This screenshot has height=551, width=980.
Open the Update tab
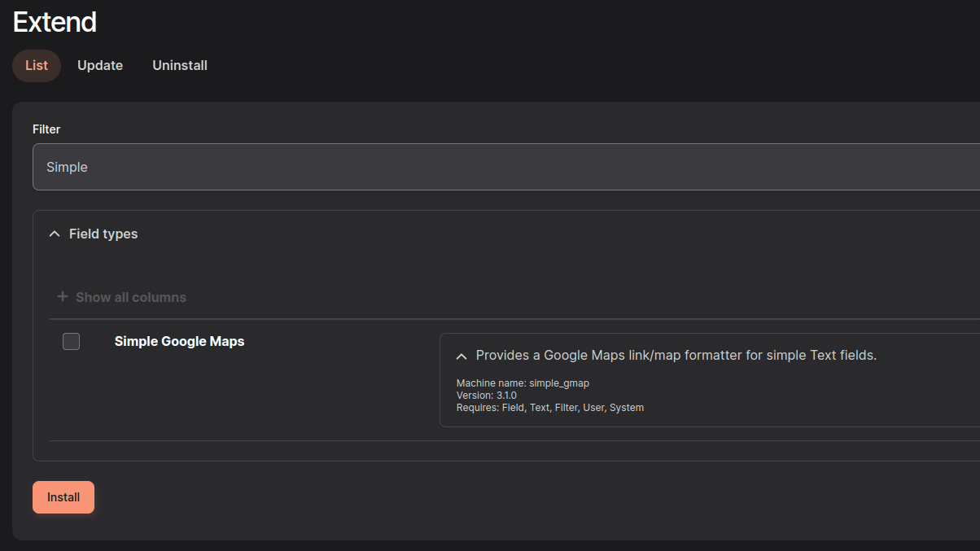(100, 66)
